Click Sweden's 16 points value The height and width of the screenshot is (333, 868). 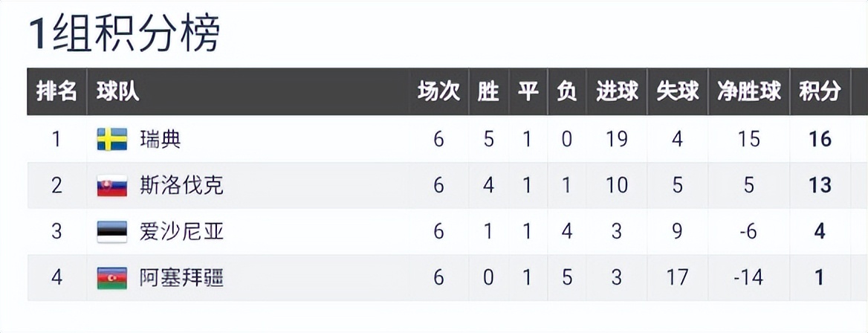click(x=820, y=139)
